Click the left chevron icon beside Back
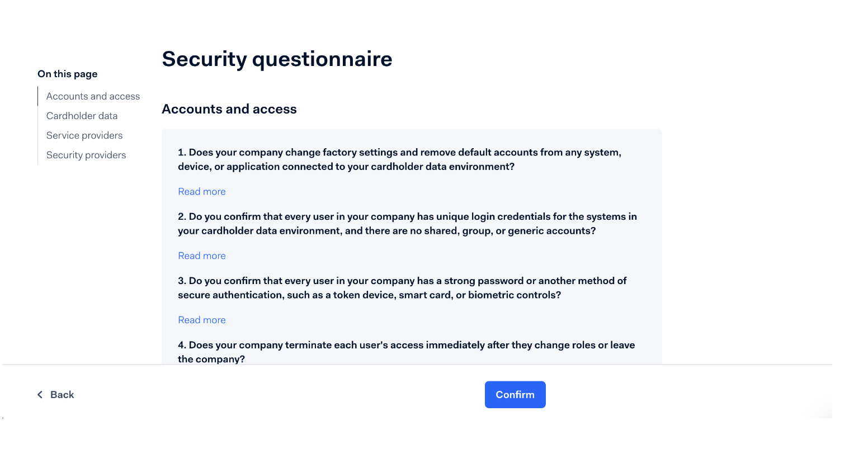The height and width of the screenshot is (463, 868). coord(40,395)
